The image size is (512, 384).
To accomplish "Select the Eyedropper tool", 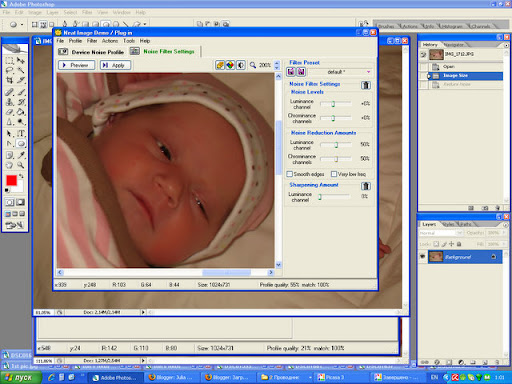I will coord(21,155).
